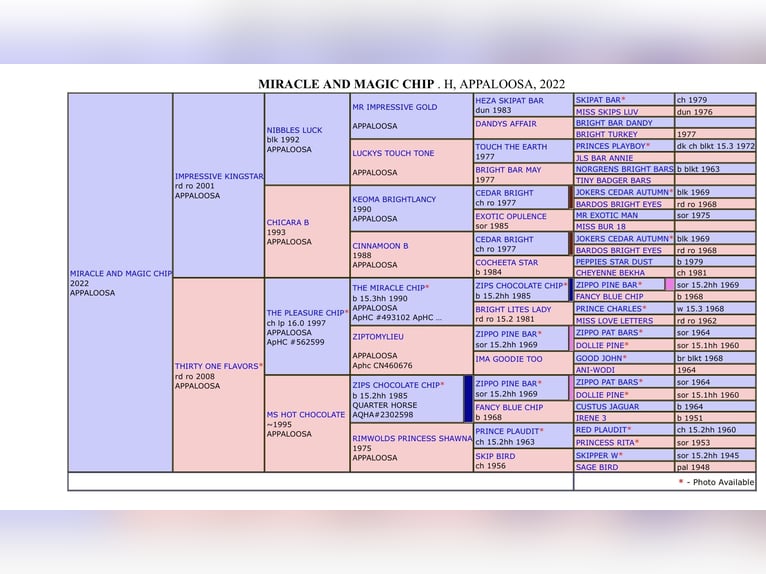This screenshot has width=766, height=574.
Task: Open the MR IMPRESSIVE GOLD pedigree link
Action: [395, 107]
